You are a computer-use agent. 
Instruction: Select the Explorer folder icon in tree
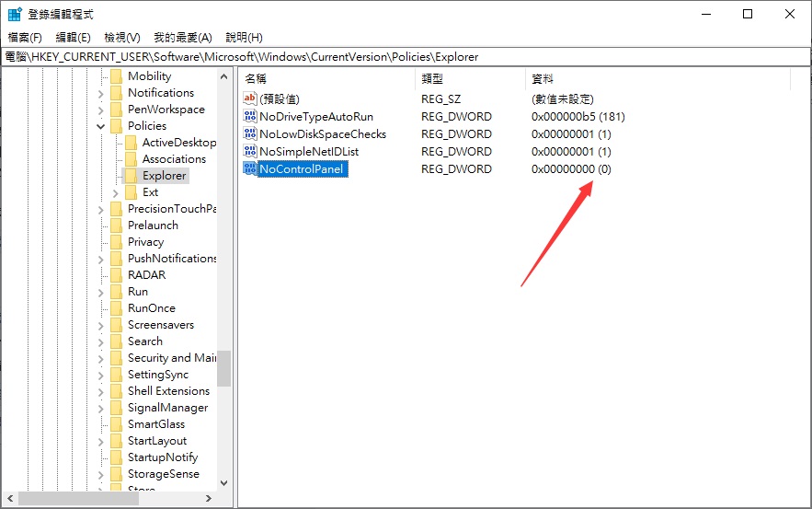[131, 176]
